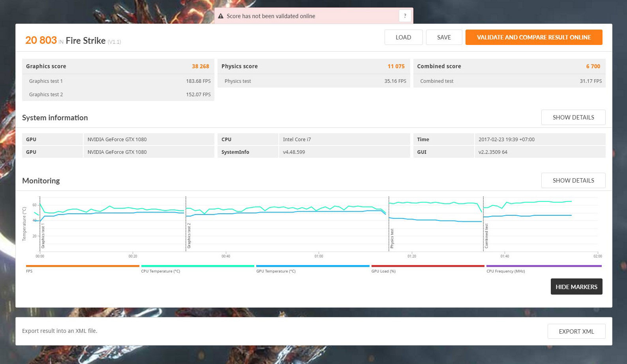Toggle the orange FPS legend bar
Screen dimensions: 627x364
point(83,266)
